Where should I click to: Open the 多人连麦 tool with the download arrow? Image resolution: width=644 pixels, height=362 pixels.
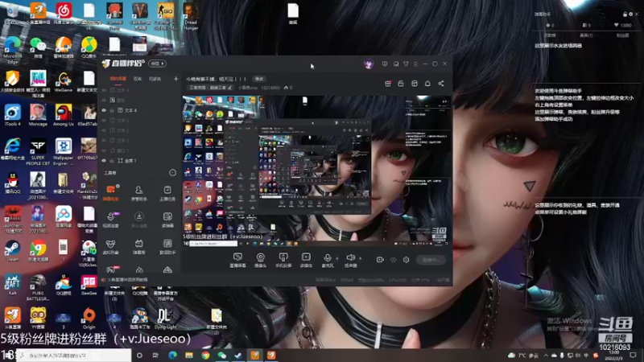tap(138, 220)
